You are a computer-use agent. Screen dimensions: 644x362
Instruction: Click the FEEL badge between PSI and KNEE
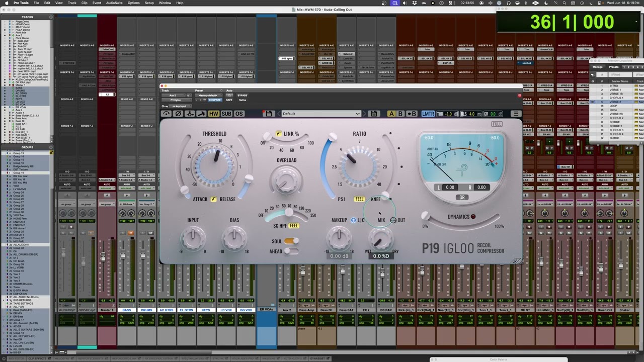359,199
